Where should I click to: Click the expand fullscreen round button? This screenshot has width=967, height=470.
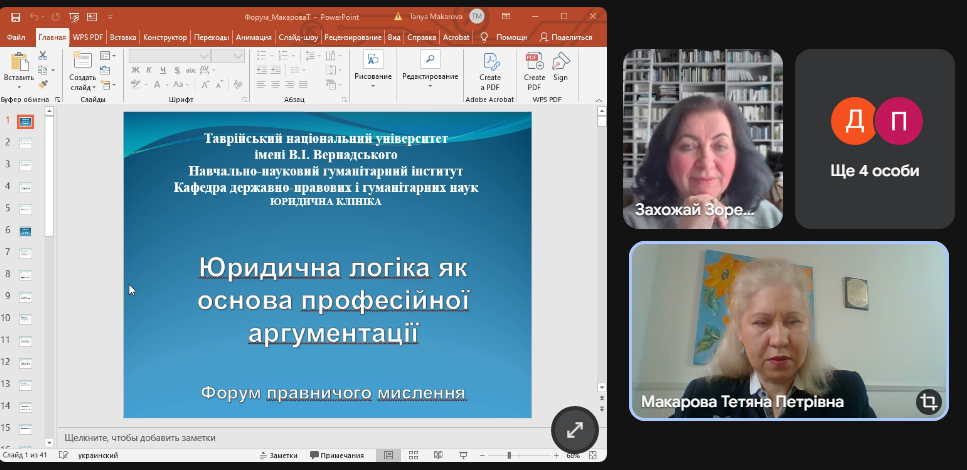pyautogui.click(x=575, y=431)
